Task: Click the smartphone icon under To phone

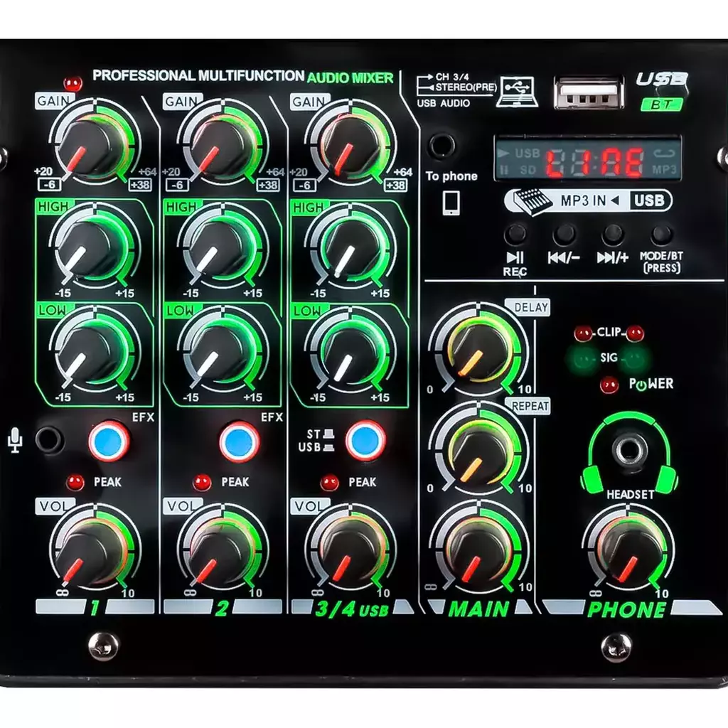Action: click(451, 203)
